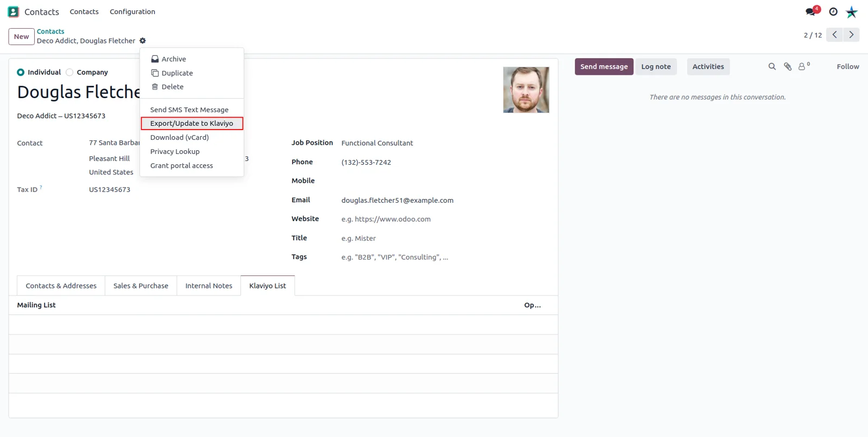Select Privacy Lookup option

(192, 152)
